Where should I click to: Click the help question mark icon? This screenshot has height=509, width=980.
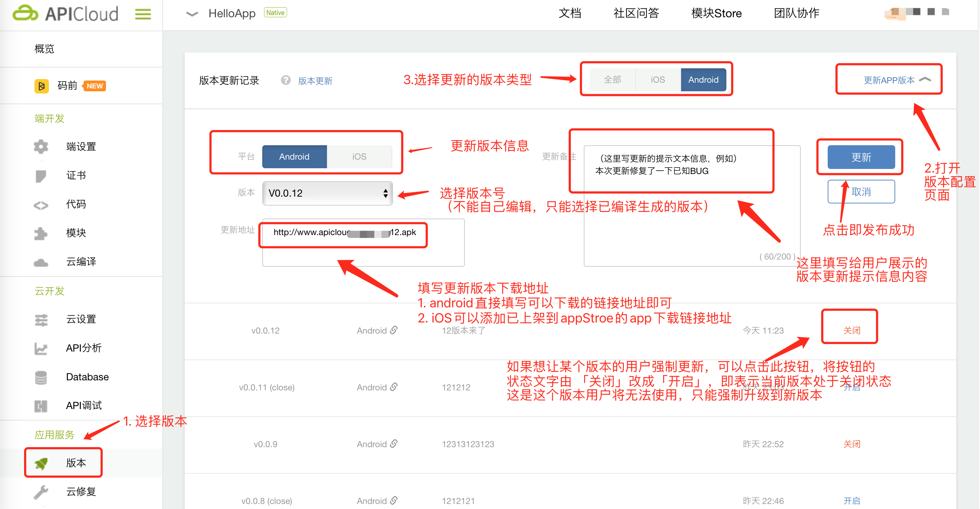(x=285, y=80)
